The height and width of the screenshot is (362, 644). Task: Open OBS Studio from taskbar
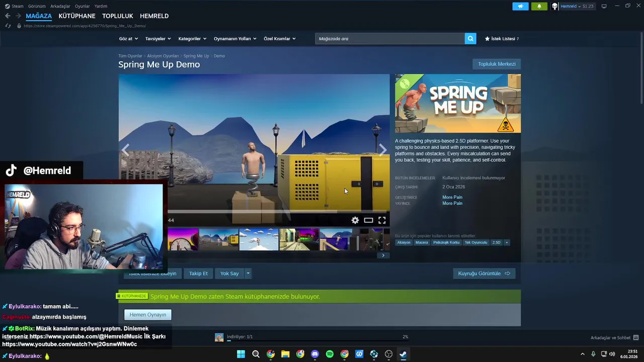click(x=388, y=354)
